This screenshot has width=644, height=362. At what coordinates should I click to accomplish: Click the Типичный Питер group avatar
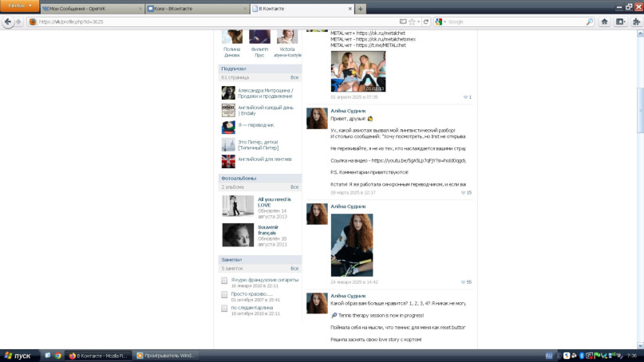click(228, 144)
